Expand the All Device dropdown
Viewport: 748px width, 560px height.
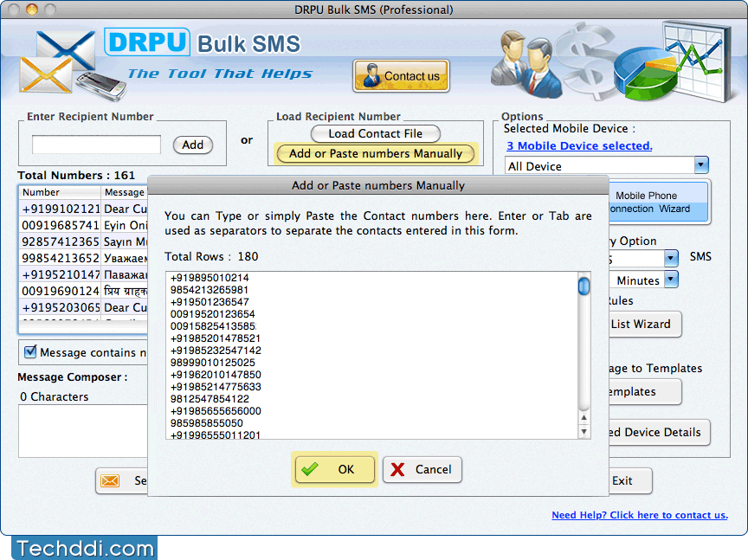(x=701, y=165)
